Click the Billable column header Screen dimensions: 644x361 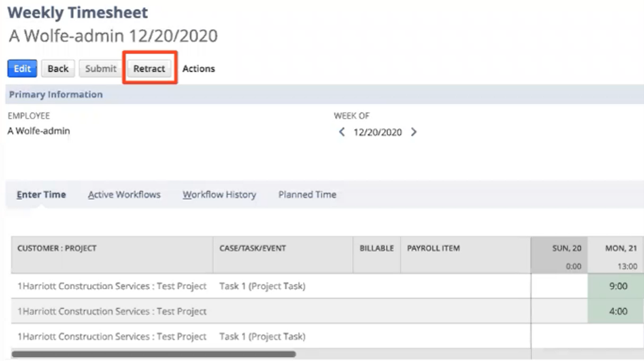point(376,248)
